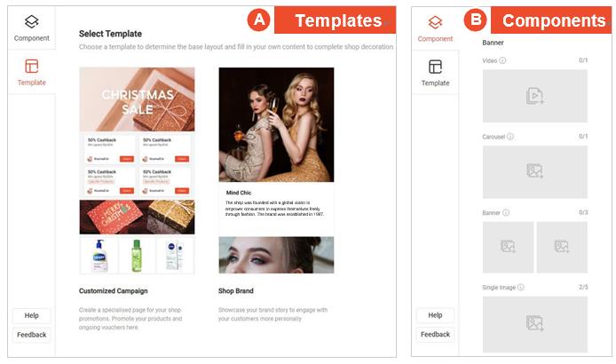Click Feedback button in Templates panel
616x364 pixels.
click(31, 335)
